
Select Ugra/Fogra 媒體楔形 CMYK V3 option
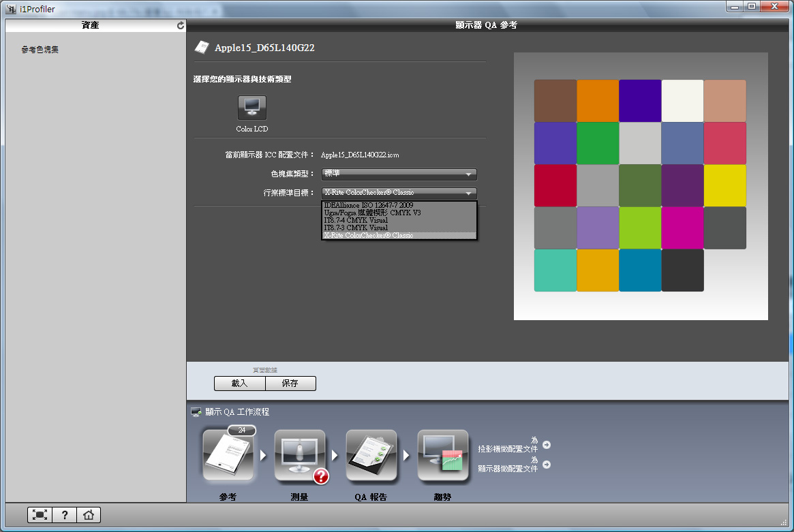pyautogui.click(x=372, y=213)
